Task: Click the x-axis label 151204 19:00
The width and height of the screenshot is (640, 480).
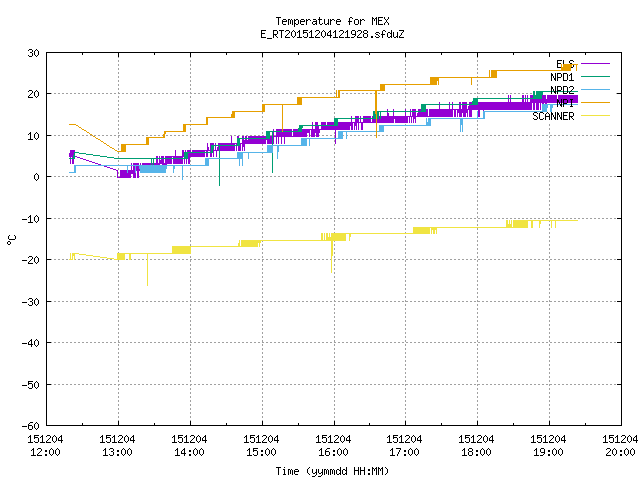Action: click(x=548, y=445)
